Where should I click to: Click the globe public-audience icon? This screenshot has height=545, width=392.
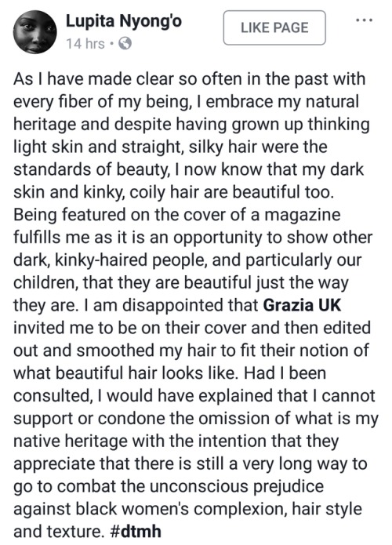pyautogui.click(x=125, y=44)
